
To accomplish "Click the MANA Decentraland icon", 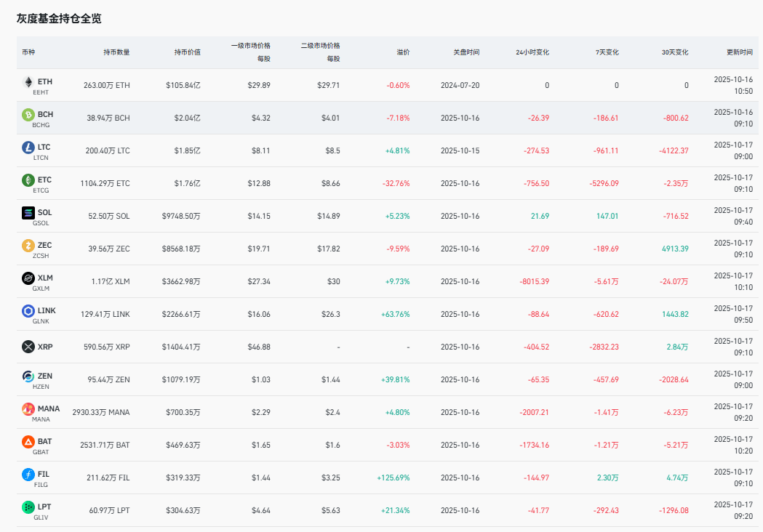I will coord(28,409).
